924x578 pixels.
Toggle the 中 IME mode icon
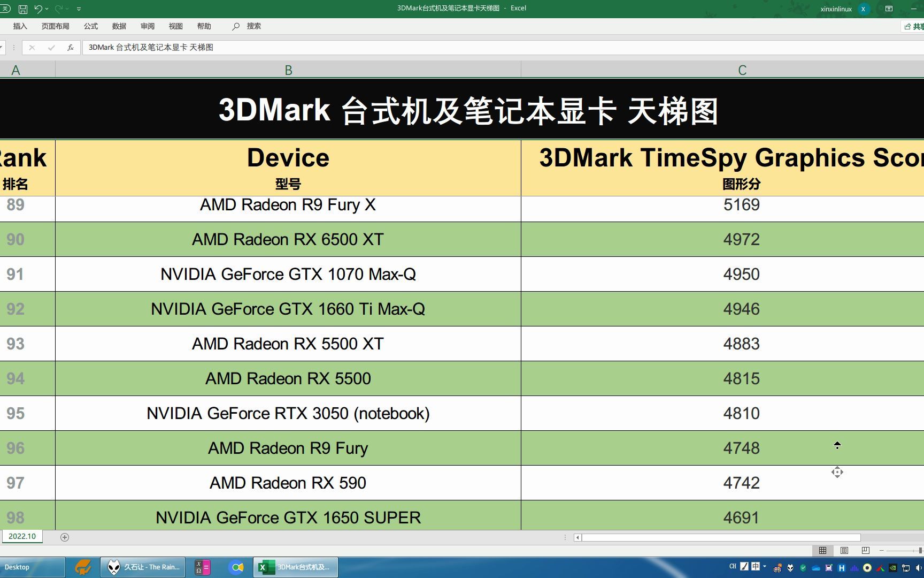(x=756, y=566)
